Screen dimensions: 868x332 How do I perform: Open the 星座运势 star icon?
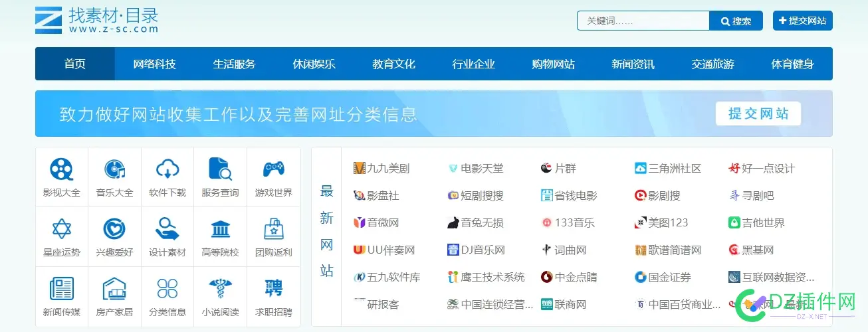click(62, 229)
